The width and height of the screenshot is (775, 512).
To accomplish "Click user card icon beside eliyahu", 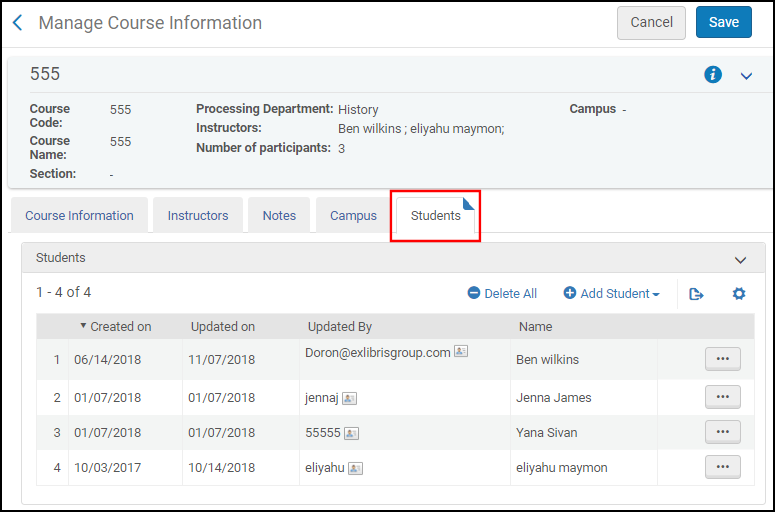I will [355, 468].
